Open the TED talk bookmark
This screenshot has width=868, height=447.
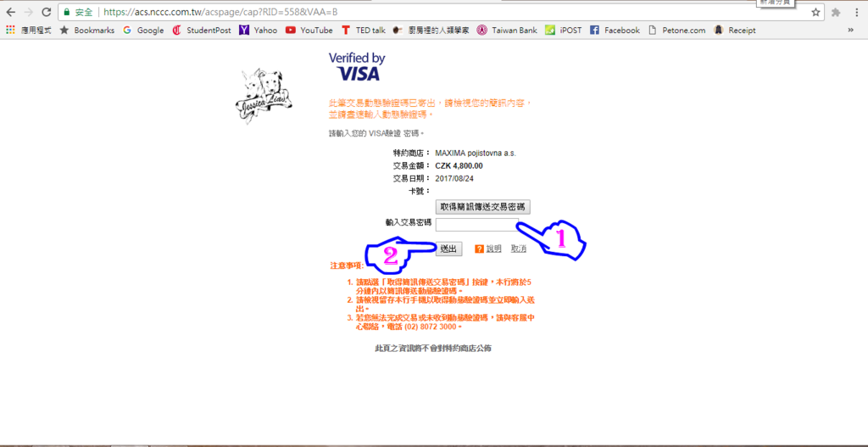[363, 31]
